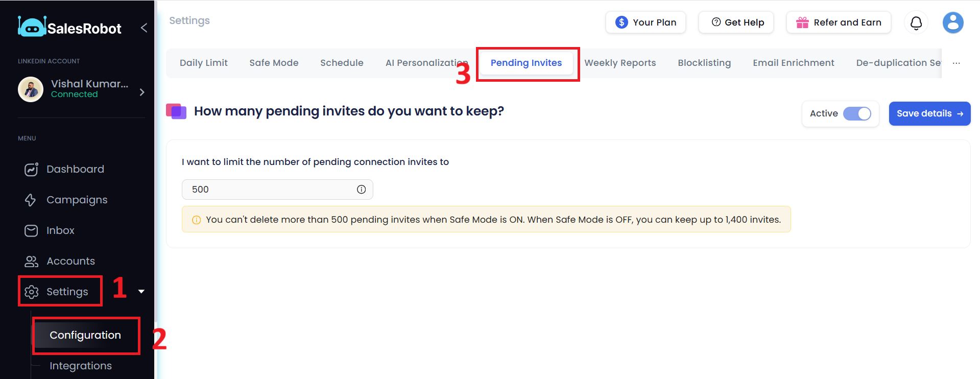Click the 'How many pending invites' heading
Image resolution: width=980 pixels, height=379 pixels.
click(349, 111)
